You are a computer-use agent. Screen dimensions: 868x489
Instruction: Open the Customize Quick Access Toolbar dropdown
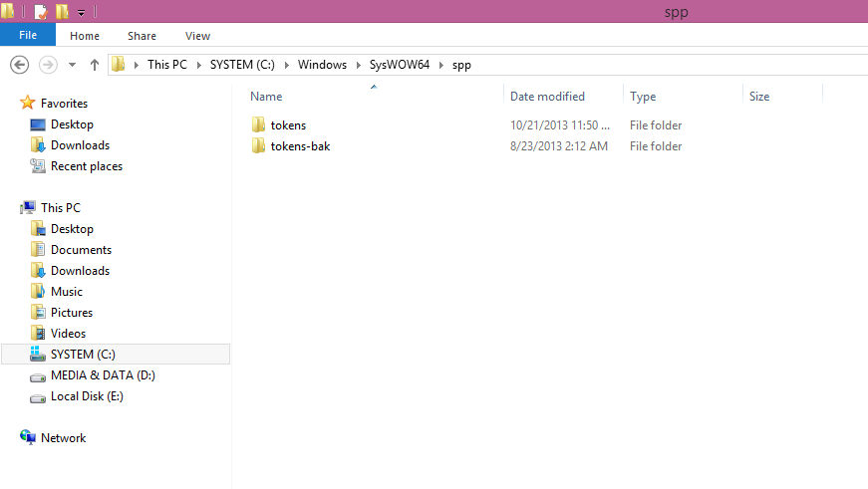(81, 12)
